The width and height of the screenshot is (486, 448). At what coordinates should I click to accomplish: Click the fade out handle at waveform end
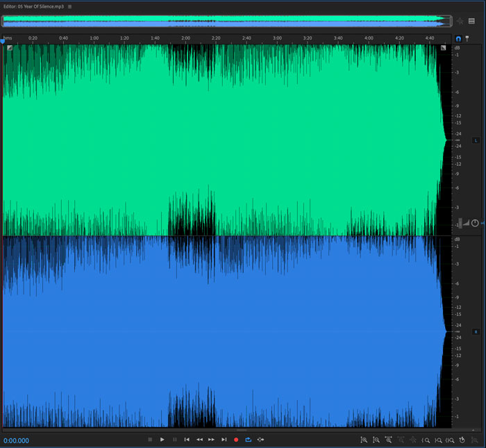(443, 48)
